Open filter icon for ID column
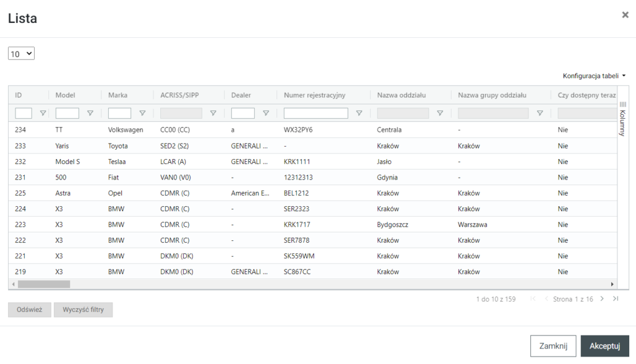Image resolution: width=636 pixels, height=364 pixels. coord(43,113)
